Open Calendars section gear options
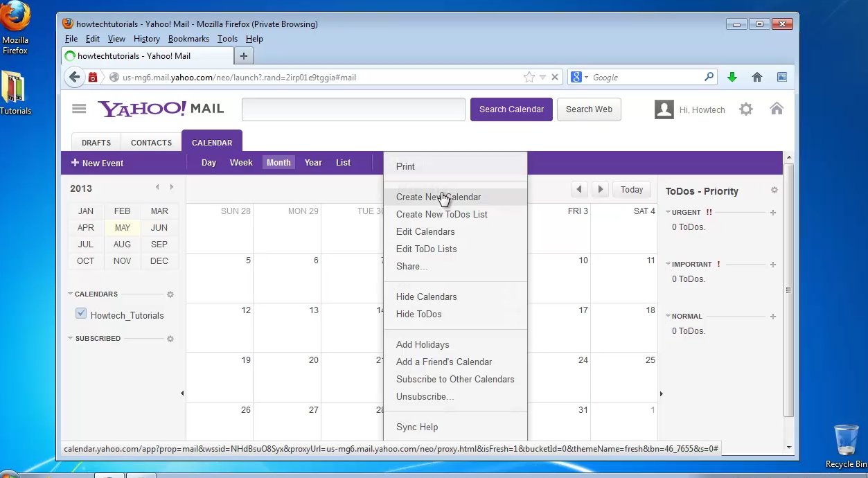The image size is (868, 478). pos(170,294)
